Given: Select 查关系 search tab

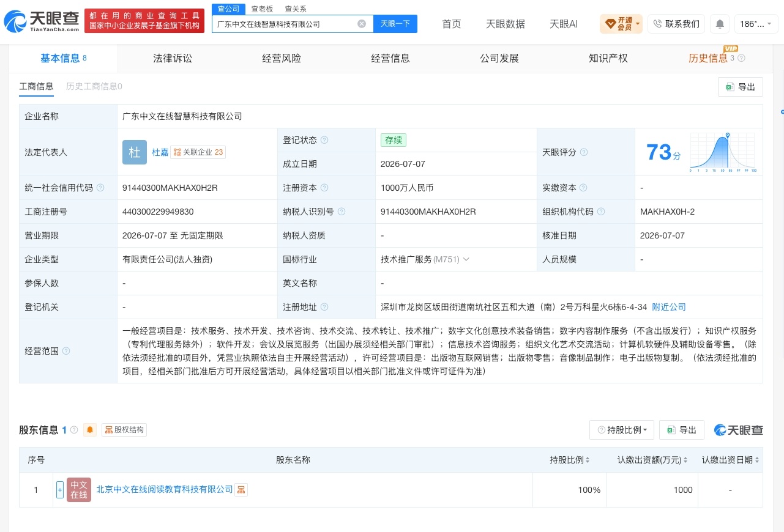Looking at the screenshot, I should (x=296, y=9).
